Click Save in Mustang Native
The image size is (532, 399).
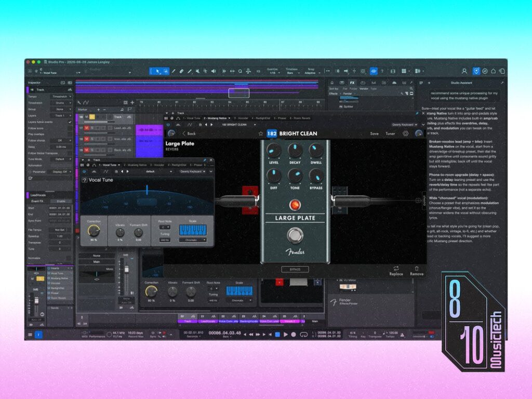[374, 134]
